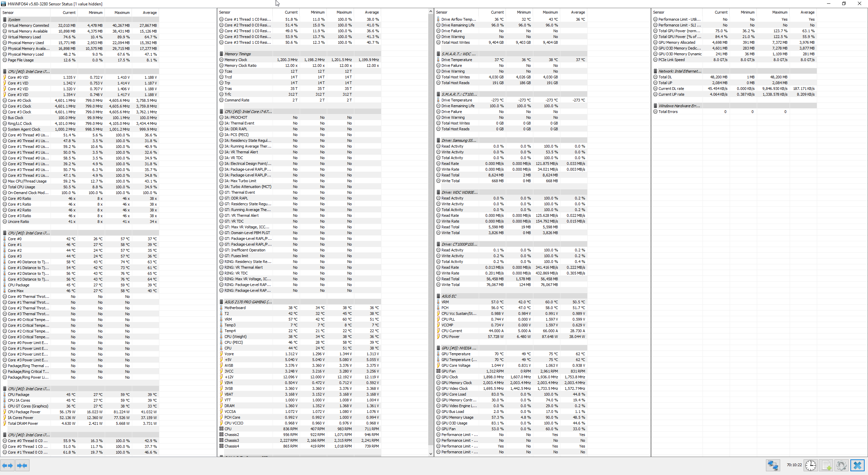Viewport: 868px width, 475px height.
Task: Select the Memory Timings group header
Action: point(237,54)
